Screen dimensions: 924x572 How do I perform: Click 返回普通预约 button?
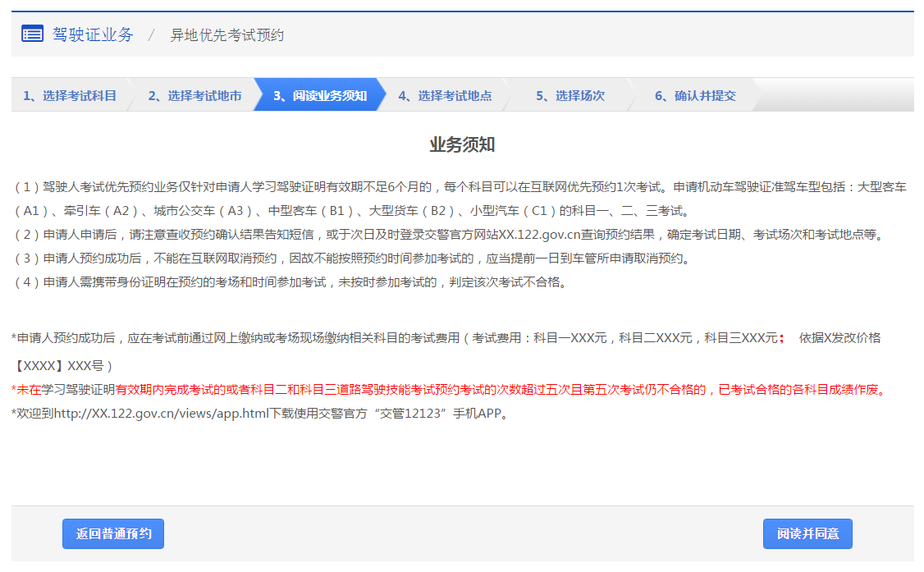(113, 533)
